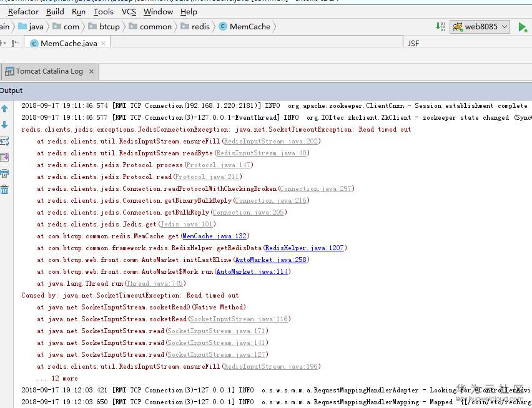Click the 19:12:03.650 RequestMappingHandlerMapping log line
Screen dimensions: 532x408
(x=276, y=402)
